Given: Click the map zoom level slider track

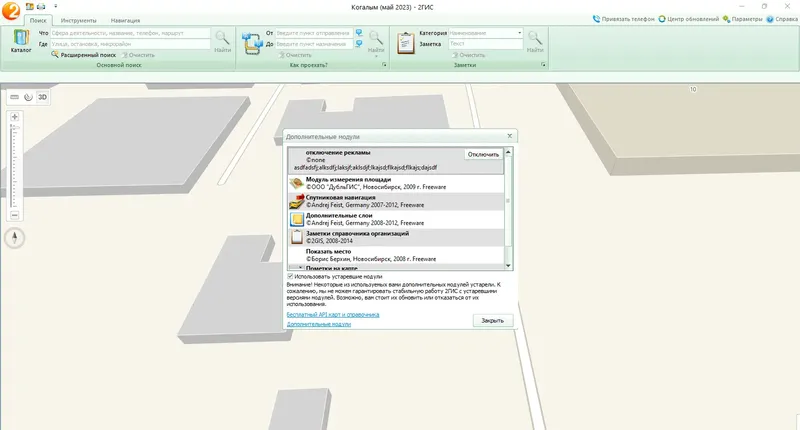Looking at the screenshot, I should click(15, 166).
